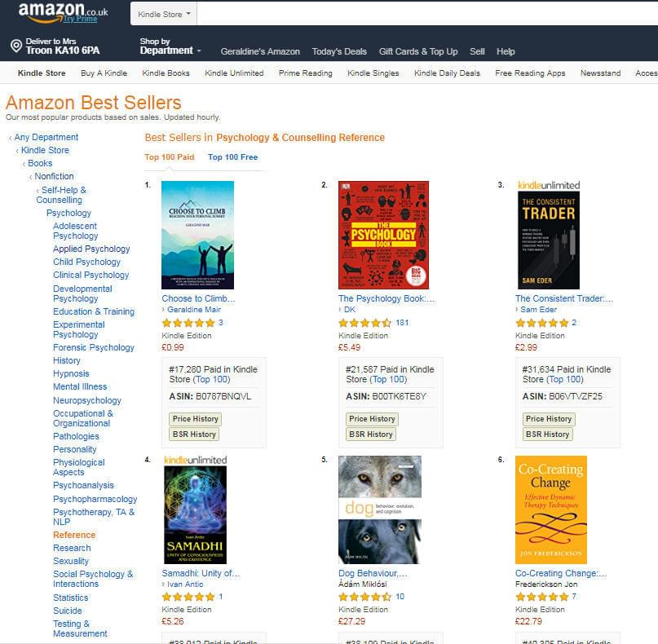Open the Kindle Store search category dropdown

pyautogui.click(x=164, y=14)
